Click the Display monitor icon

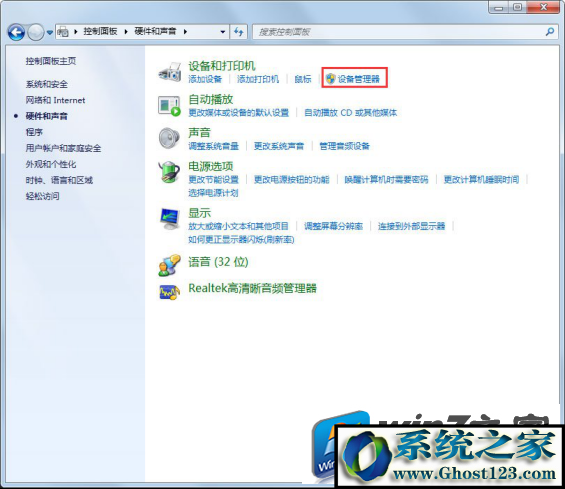169,219
